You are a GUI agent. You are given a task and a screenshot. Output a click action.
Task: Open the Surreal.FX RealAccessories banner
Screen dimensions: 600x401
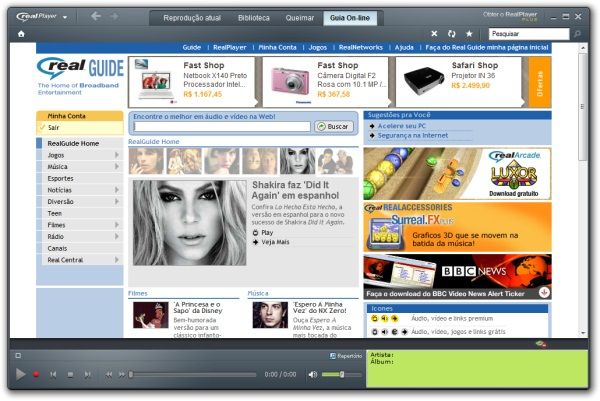coord(457,227)
